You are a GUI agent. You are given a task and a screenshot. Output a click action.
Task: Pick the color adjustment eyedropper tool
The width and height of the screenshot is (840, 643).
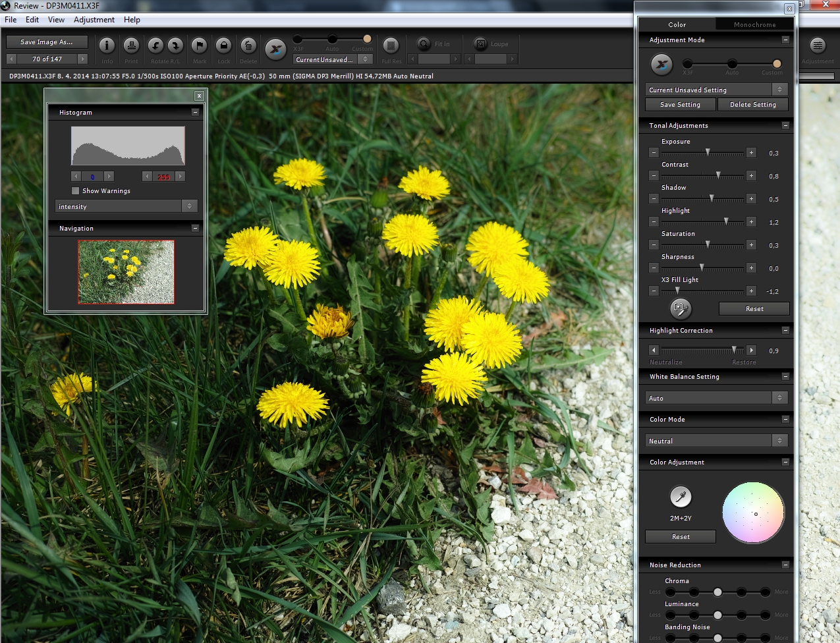pyautogui.click(x=680, y=497)
